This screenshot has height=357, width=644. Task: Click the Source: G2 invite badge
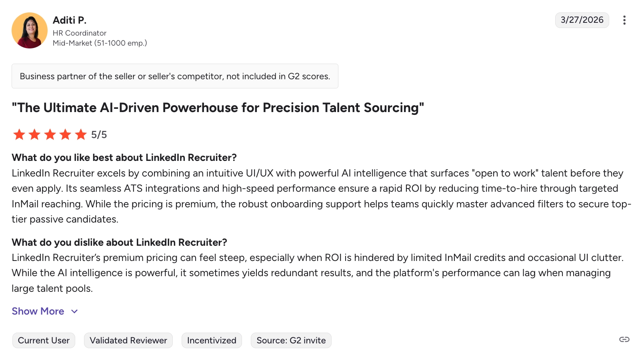(291, 340)
